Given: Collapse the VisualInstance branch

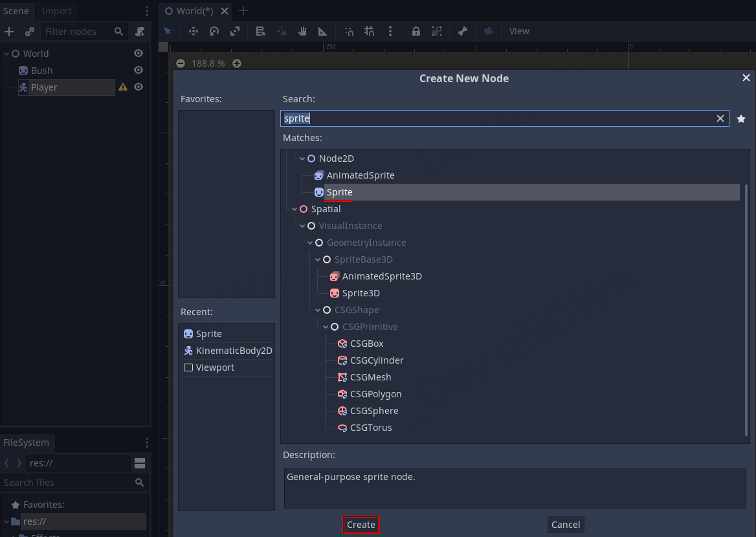Looking at the screenshot, I should point(302,226).
